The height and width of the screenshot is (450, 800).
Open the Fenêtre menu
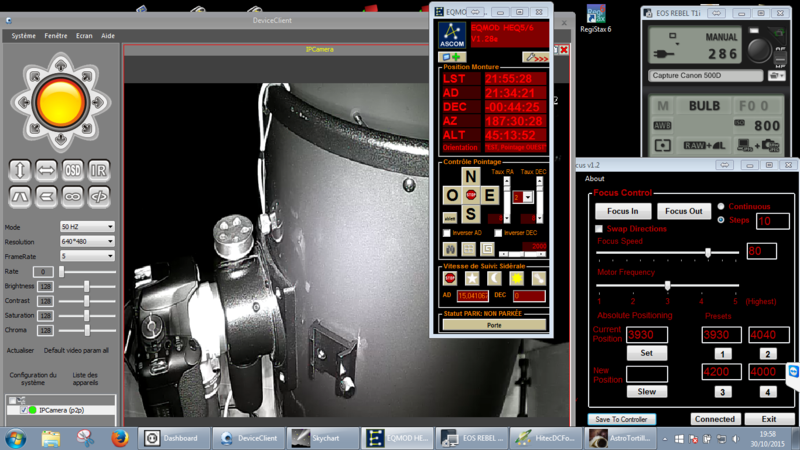coord(56,36)
